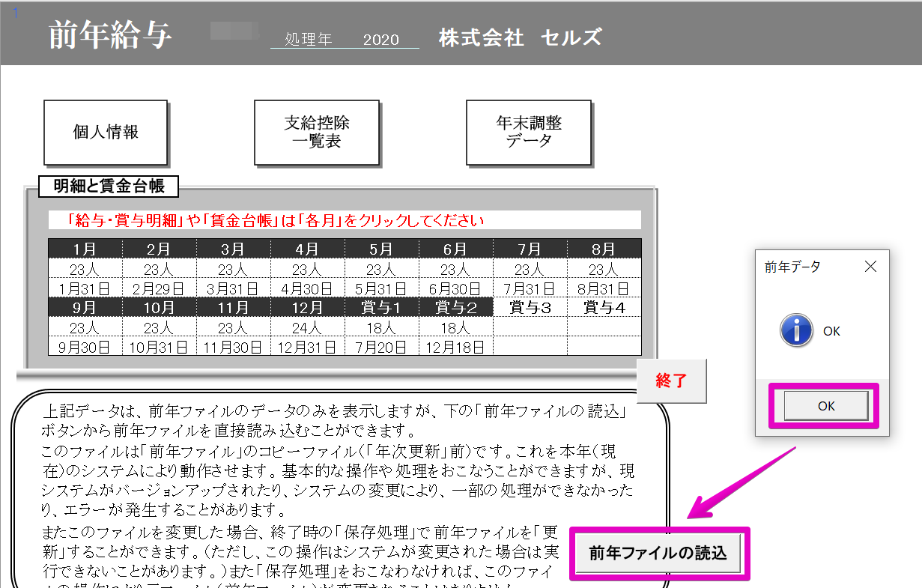The width and height of the screenshot is (922, 588).
Task: Open the 12月 payroll month
Action: pyautogui.click(x=306, y=307)
